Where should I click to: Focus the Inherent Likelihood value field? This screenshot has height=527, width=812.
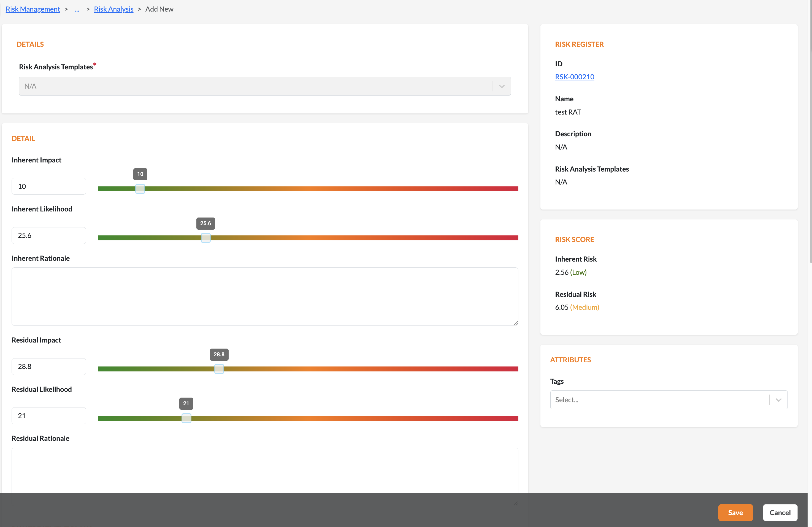coord(49,236)
